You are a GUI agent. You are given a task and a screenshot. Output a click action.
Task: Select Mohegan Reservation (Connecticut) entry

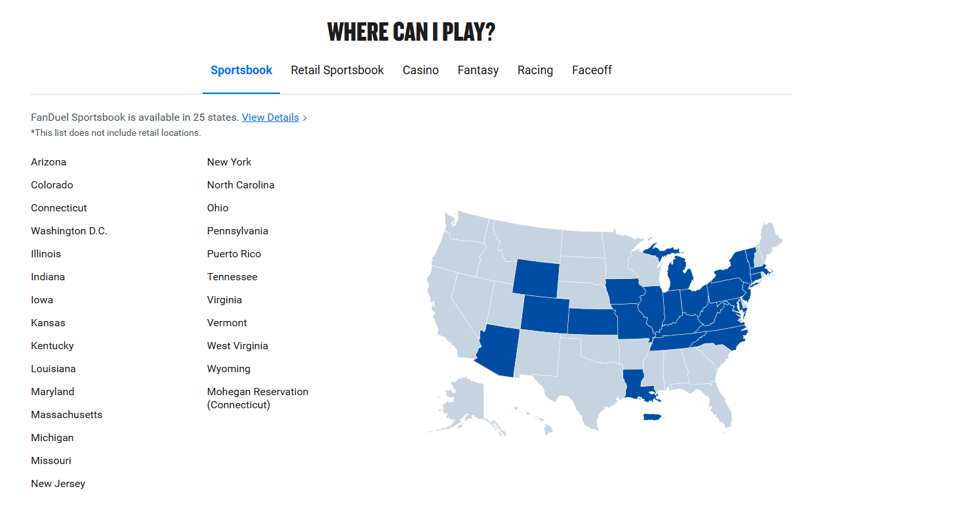257,398
